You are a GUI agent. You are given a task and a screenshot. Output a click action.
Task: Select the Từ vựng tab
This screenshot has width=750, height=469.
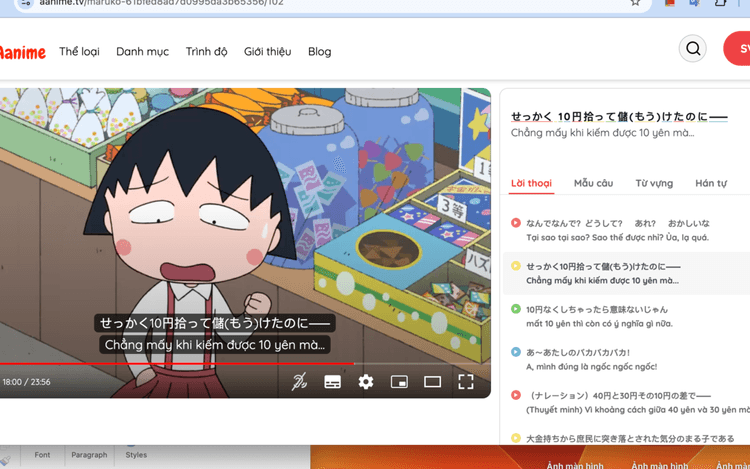(654, 184)
